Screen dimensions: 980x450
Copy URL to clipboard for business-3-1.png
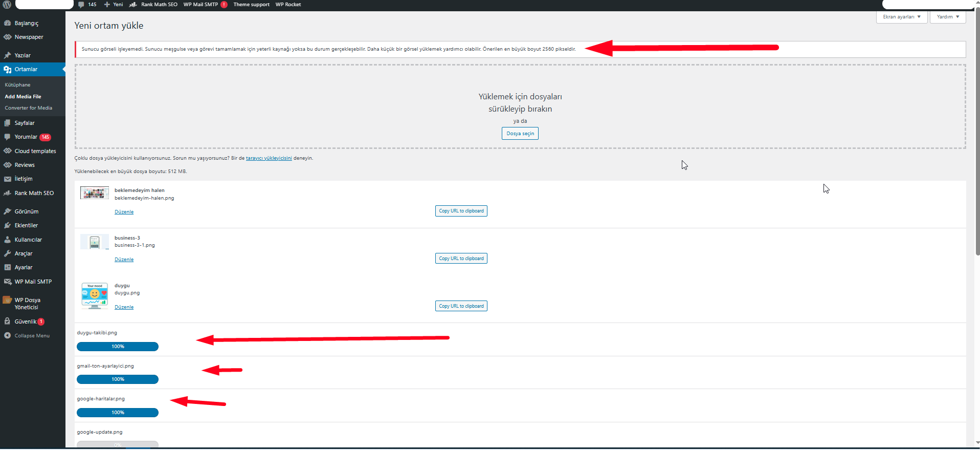(x=461, y=259)
